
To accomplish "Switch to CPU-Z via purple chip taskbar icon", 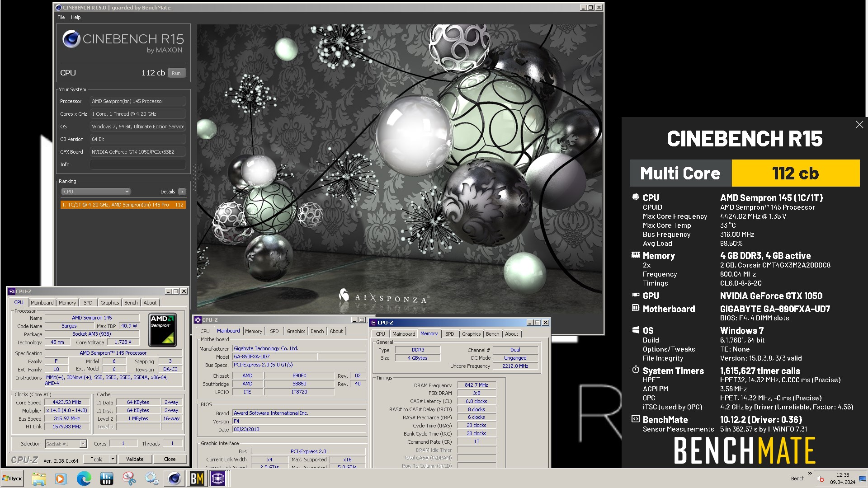I will coord(218,479).
